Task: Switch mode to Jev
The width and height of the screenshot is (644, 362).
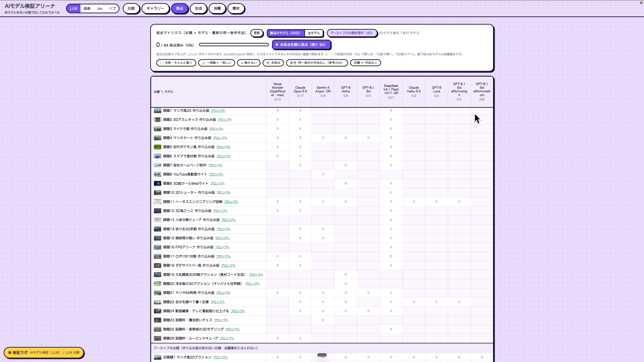Action: pyautogui.click(x=100, y=9)
